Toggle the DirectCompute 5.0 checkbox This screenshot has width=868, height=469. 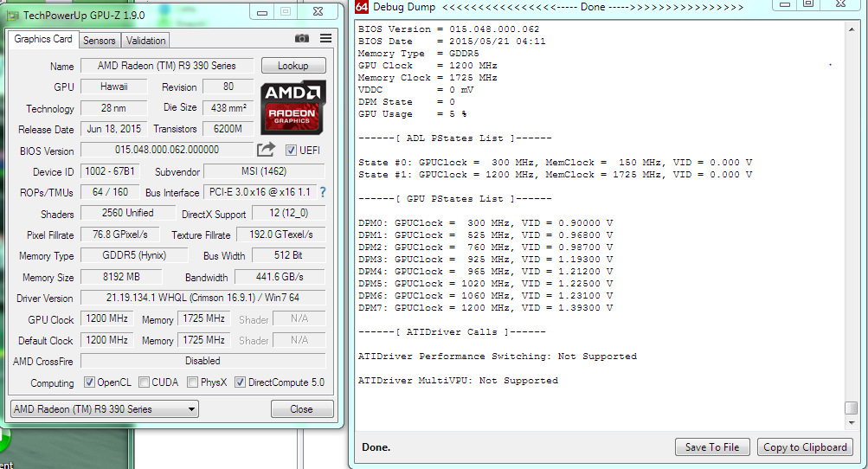[241, 382]
